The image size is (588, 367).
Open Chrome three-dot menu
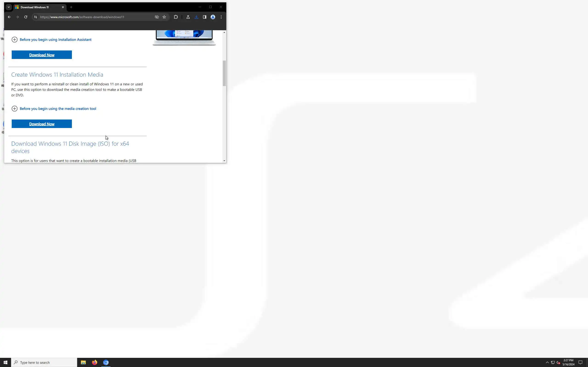(x=221, y=17)
